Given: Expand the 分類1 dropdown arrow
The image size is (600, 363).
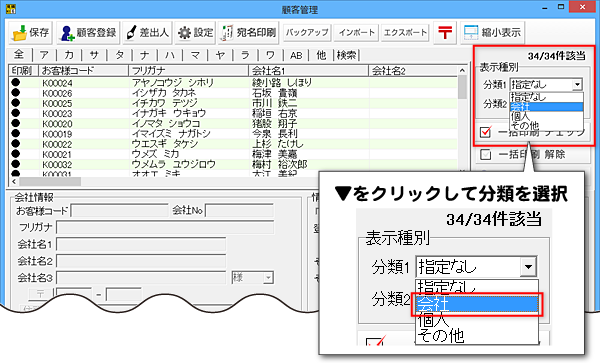Looking at the screenshot, I should (577, 85).
